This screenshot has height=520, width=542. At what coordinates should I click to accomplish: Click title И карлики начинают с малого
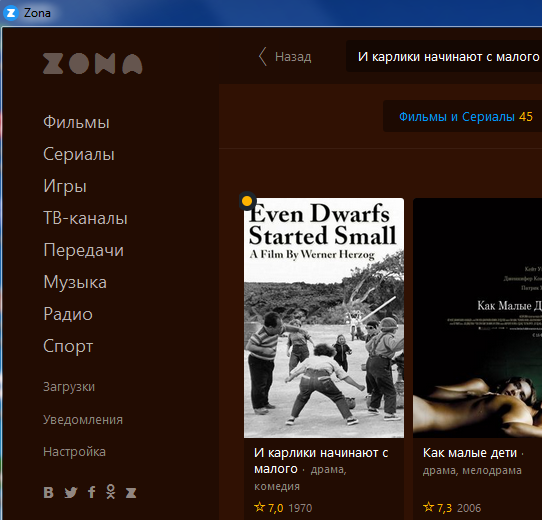(x=321, y=461)
